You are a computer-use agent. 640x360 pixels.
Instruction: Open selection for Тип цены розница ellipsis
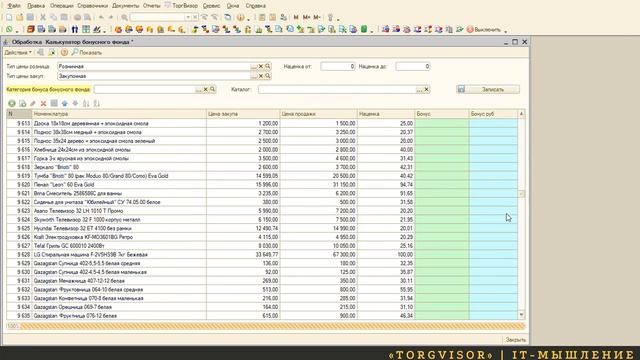(254, 66)
